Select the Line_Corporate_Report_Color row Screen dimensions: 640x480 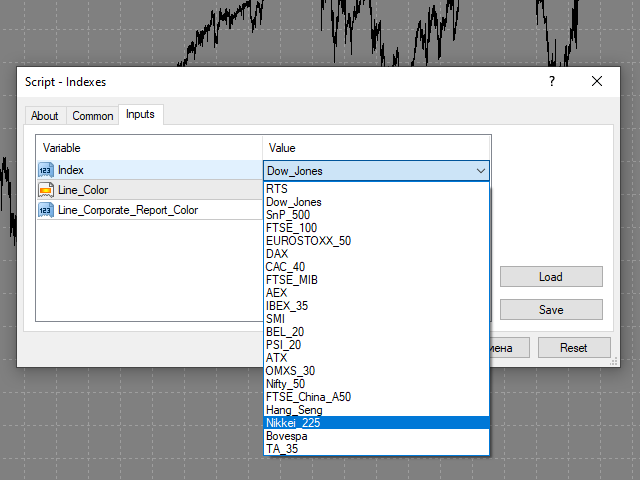(x=149, y=210)
